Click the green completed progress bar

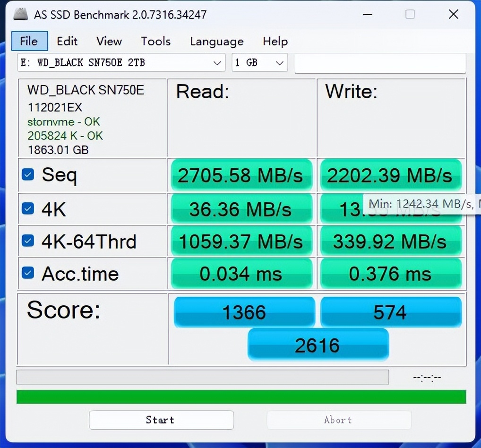click(x=241, y=397)
